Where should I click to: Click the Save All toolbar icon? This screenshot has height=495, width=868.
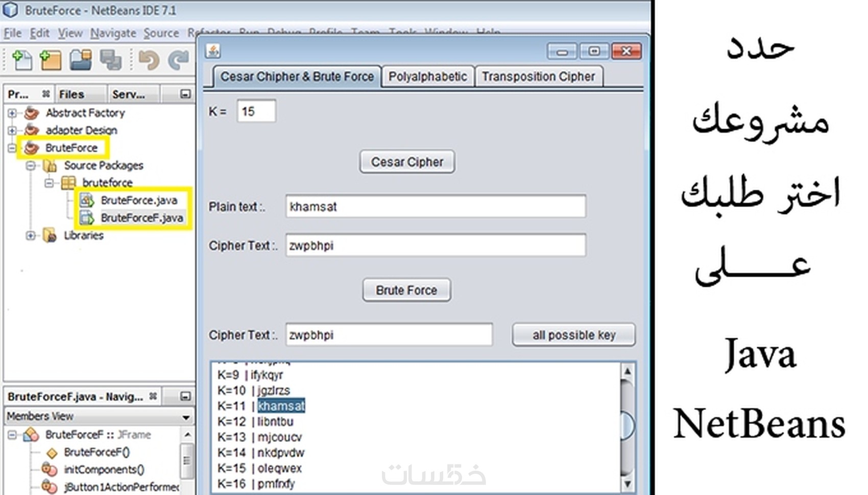(x=110, y=60)
